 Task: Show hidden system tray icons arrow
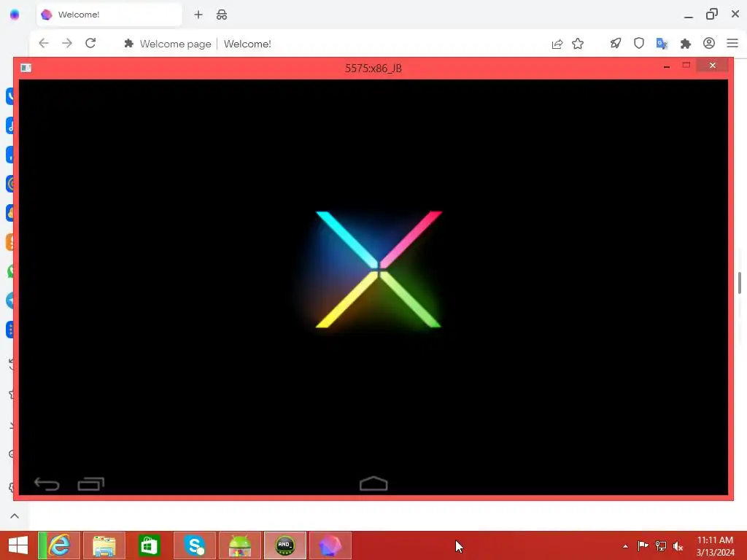coord(625,546)
